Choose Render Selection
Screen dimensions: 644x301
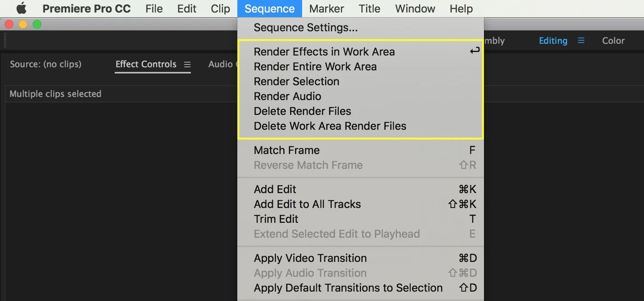(x=361, y=81)
